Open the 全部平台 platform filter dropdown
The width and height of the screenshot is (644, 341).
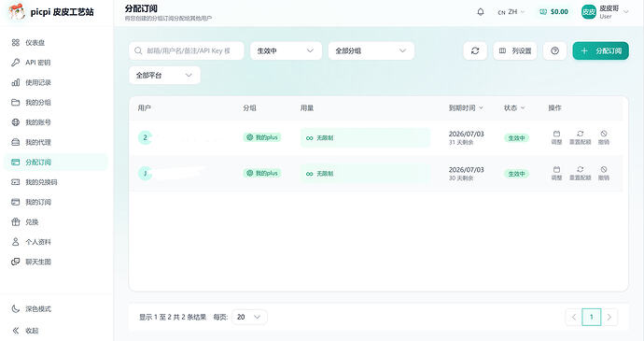point(164,76)
